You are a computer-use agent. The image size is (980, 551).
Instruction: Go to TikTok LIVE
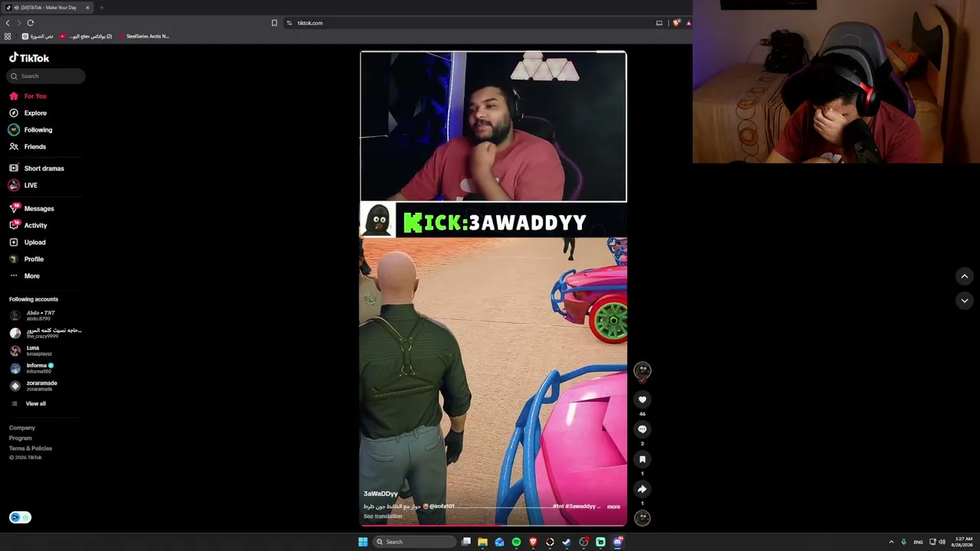point(23,185)
